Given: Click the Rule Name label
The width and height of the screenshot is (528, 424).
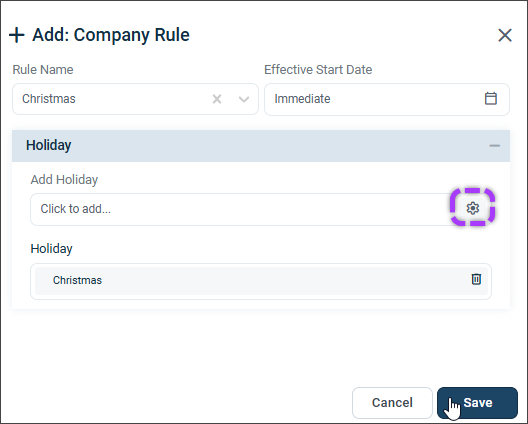Looking at the screenshot, I should click(x=43, y=70).
